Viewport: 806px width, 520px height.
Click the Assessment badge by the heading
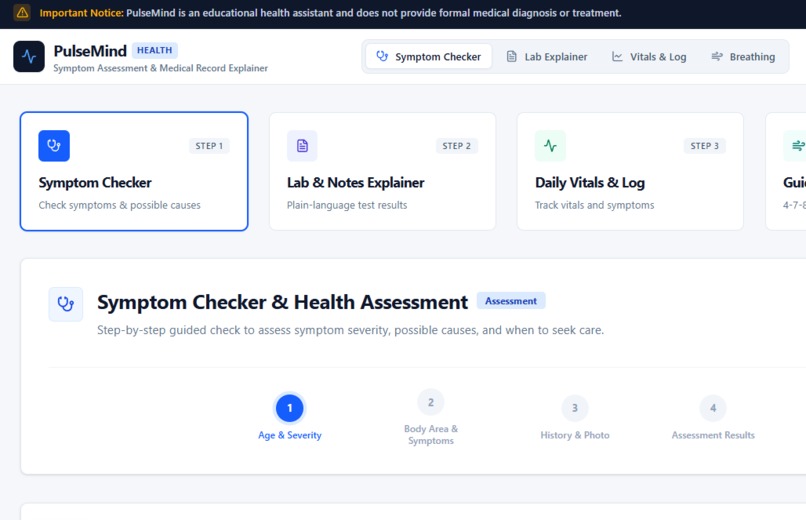(x=511, y=301)
